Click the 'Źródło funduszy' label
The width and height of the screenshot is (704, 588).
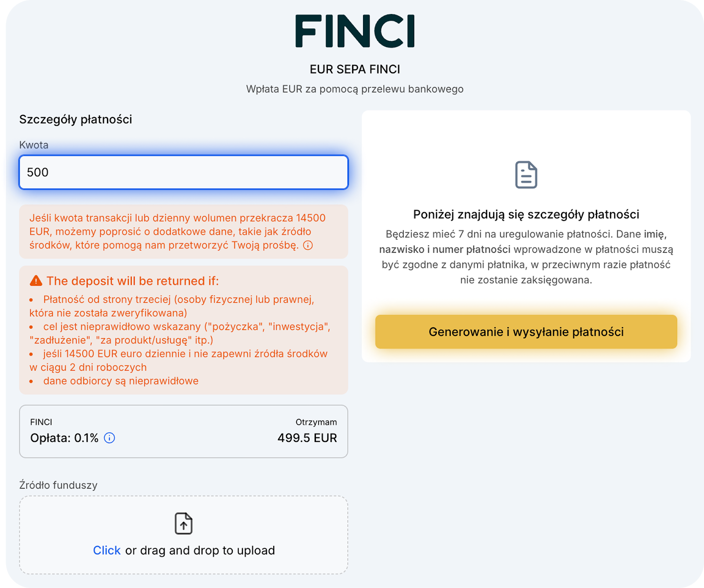58,485
